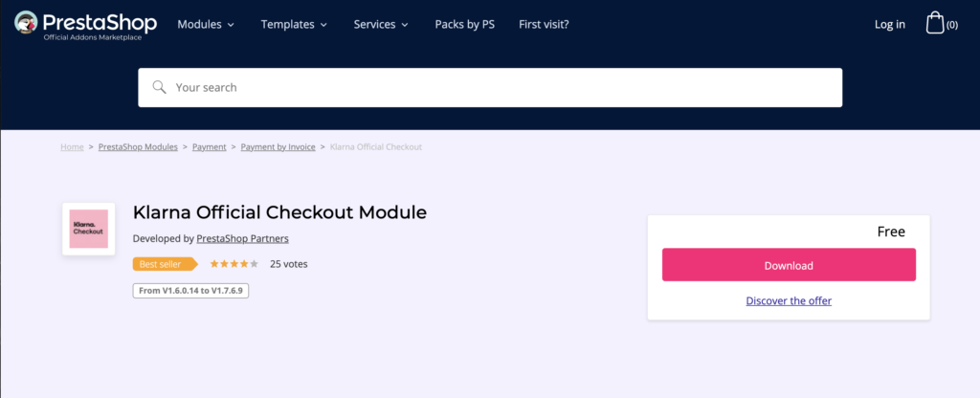Open the Discover the offer link
Screen dimensions: 980x398
point(789,300)
